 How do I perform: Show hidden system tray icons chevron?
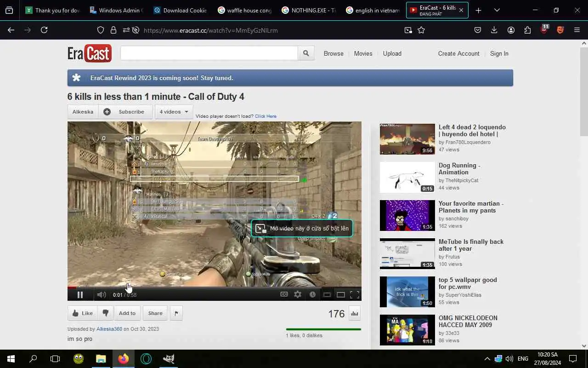click(x=487, y=359)
